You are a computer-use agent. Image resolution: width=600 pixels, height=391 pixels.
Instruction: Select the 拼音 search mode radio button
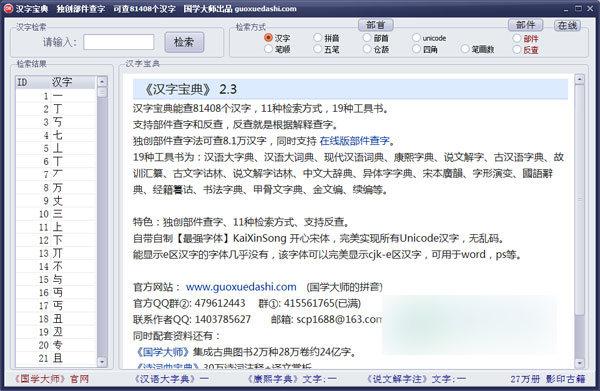point(318,37)
